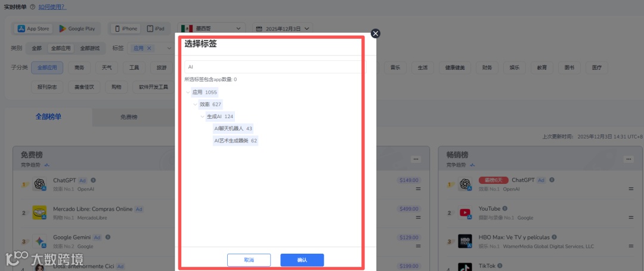Viewport: 644px width, 271px height.
Task: Select 全部应用 in the 类别 row
Action: (60, 48)
